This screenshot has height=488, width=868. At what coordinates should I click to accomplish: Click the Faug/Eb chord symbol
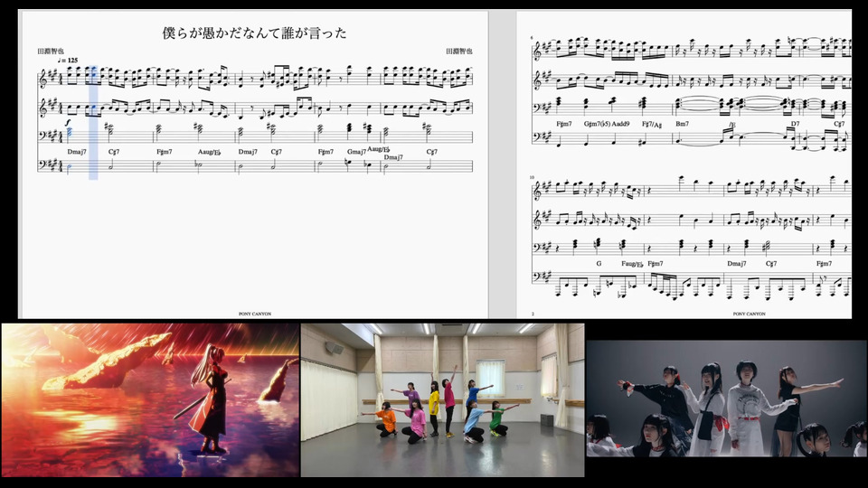632,264
